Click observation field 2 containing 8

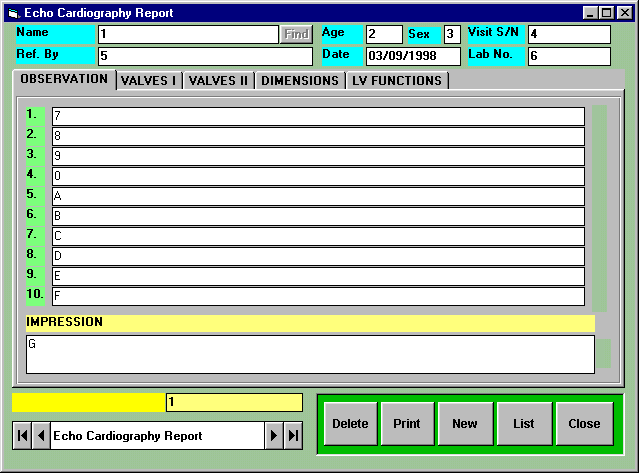(318, 136)
